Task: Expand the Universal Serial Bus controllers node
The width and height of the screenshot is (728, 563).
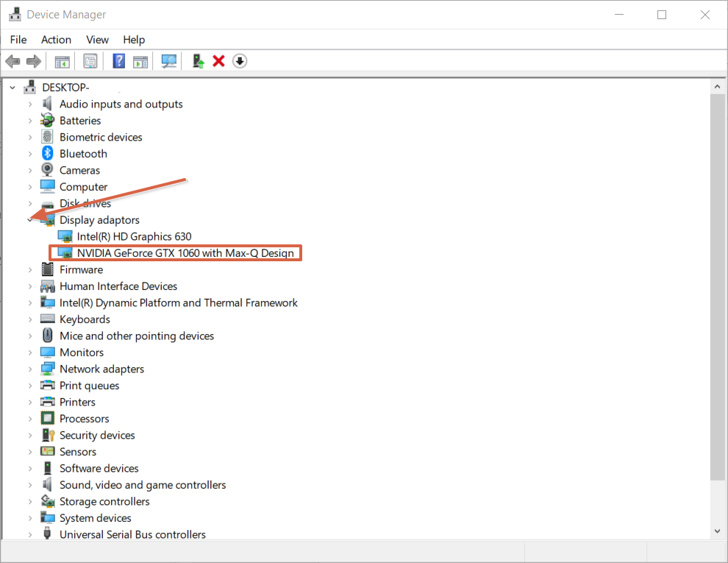Action: point(30,535)
